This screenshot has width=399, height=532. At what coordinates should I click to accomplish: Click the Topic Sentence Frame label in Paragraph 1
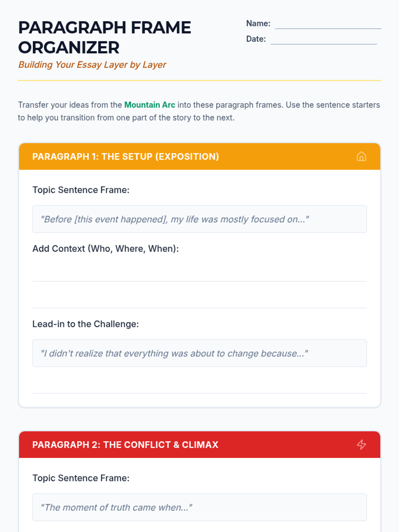81,190
